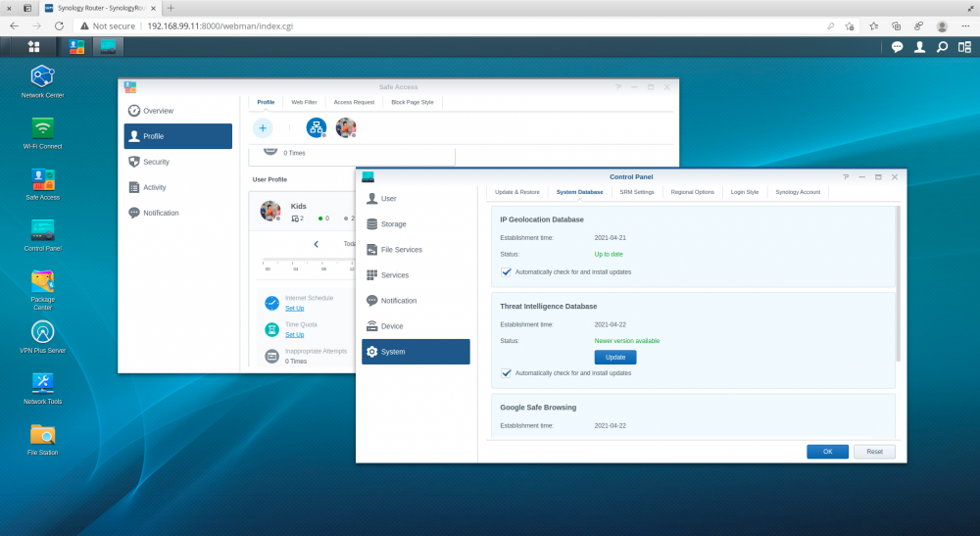Switch to Safe Access in SRM taskbar

coord(76,47)
